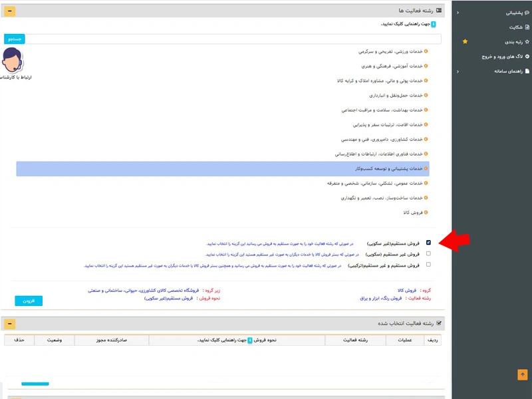
Task: Collapse the رشته فعالیت ها panel
Action: [x=10, y=11]
